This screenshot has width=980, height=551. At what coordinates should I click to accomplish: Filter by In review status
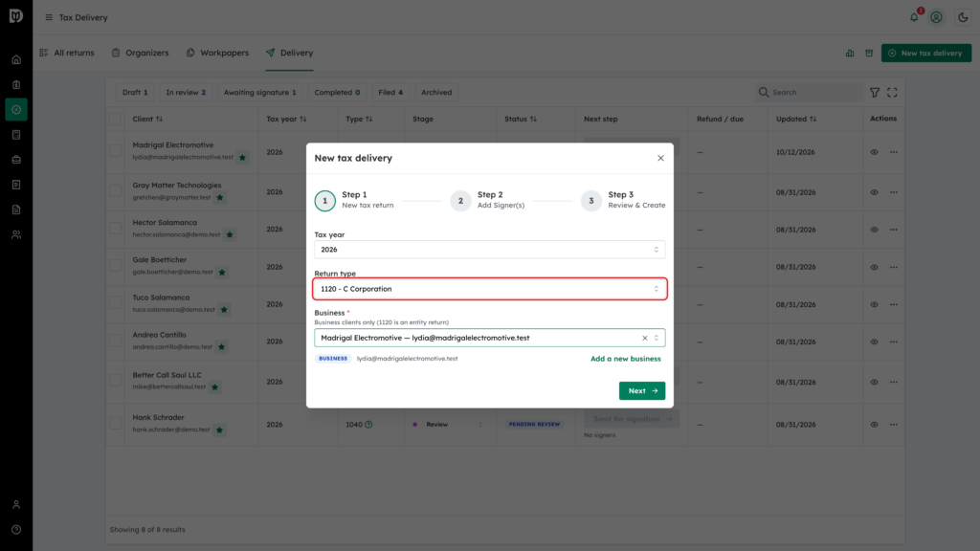(186, 93)
